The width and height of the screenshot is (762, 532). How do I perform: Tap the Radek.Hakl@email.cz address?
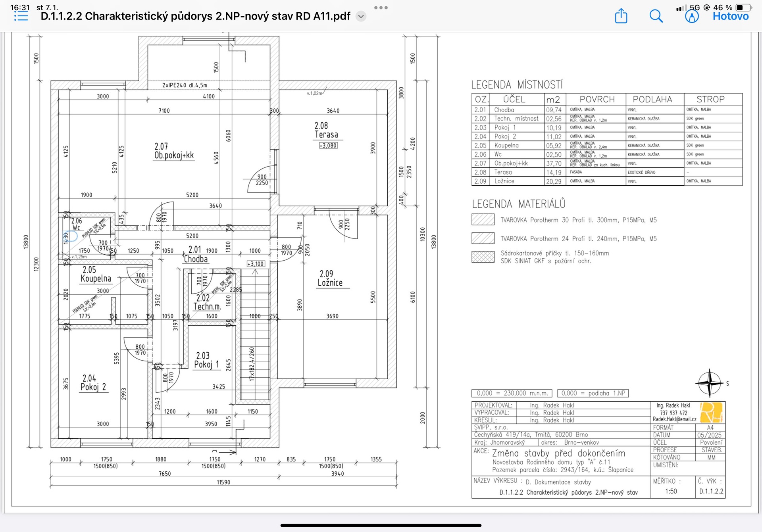[x=674, y=419]
